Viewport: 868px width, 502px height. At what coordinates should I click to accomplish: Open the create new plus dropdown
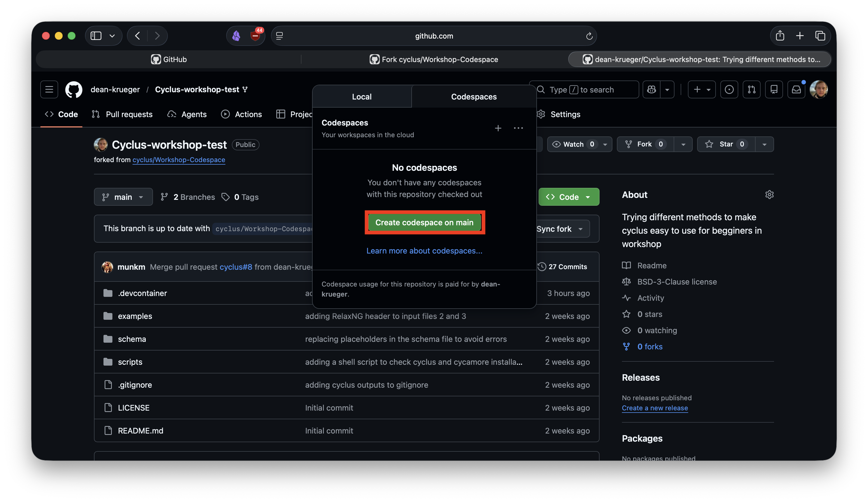(x=702, y=89)
